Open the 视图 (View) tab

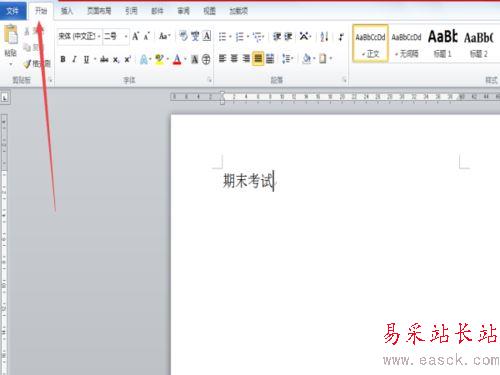tap(209, 11)
